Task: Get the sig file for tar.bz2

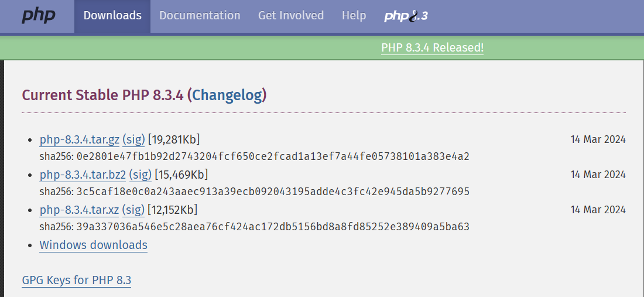Action: click(x=140, y=175)
